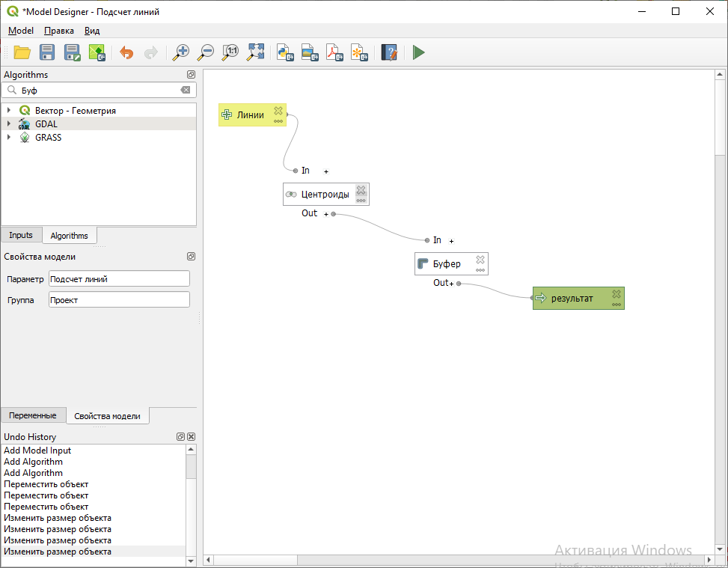The image size is (728, 568).
Task: Click the Zoom full extent icon
Action: 256,52
